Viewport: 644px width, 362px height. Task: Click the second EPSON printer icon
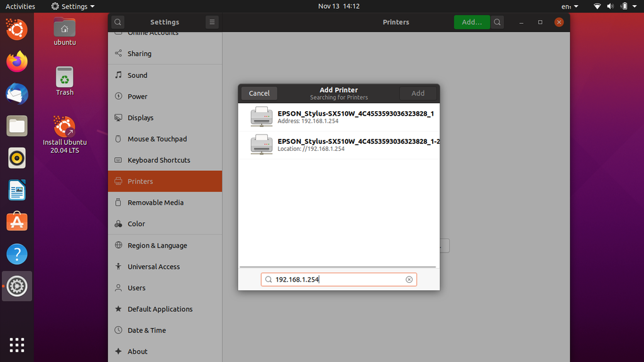click(x=262, y=145)
